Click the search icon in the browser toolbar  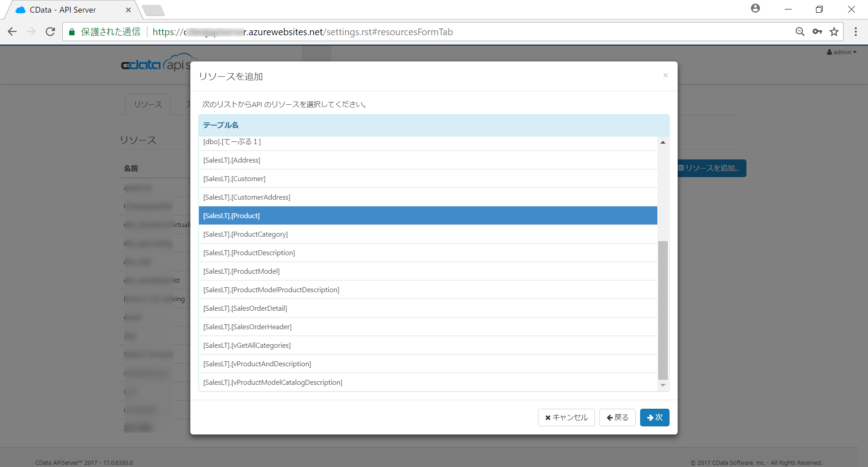click(800, 32)
